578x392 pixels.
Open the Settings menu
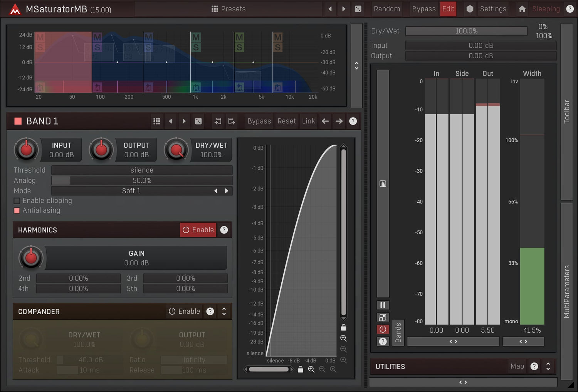[492, 9]
